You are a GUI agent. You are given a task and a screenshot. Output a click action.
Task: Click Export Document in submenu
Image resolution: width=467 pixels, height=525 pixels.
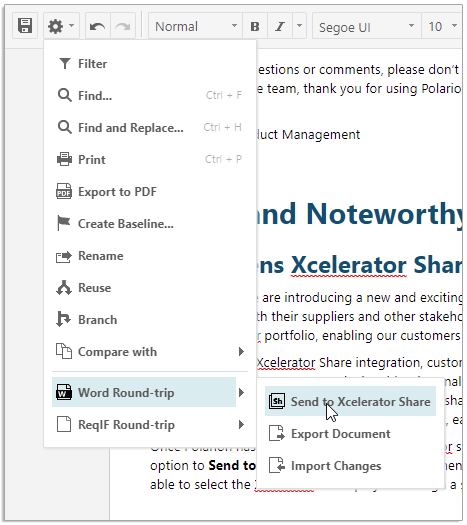pyautogui.click(x=350, y=434)
